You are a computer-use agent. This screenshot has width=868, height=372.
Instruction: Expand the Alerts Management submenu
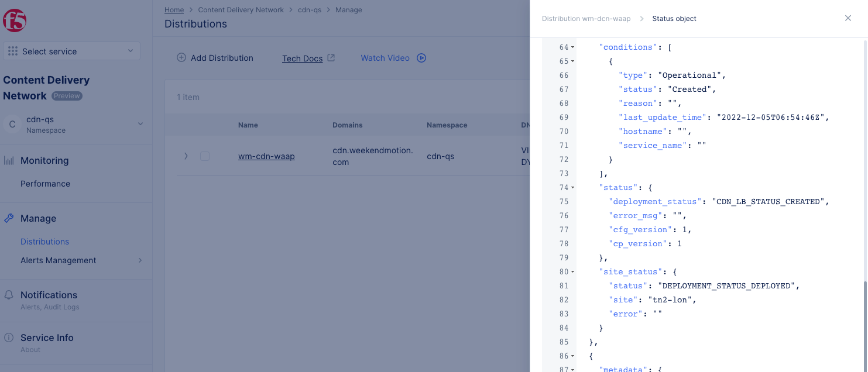pos(140,260)
